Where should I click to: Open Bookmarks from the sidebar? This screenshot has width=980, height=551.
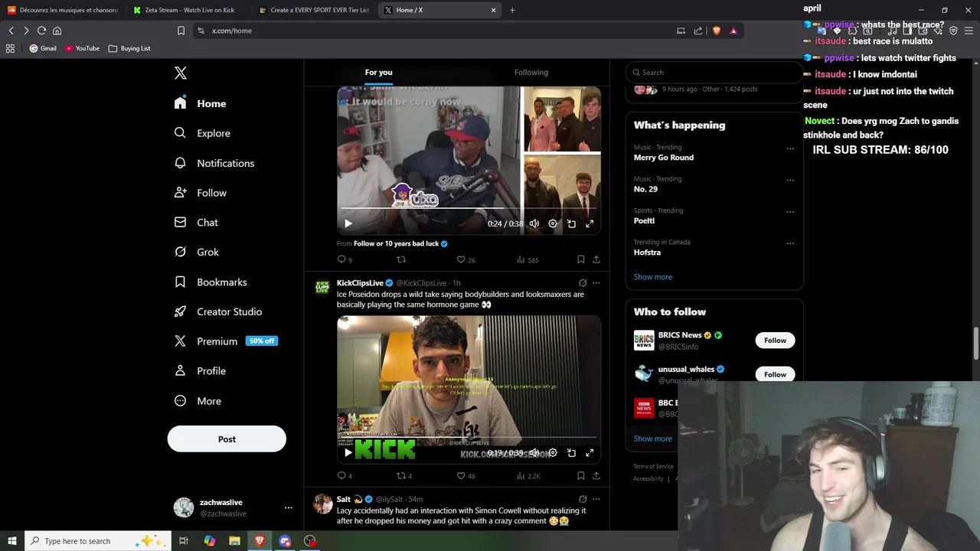tap(211, 282)
